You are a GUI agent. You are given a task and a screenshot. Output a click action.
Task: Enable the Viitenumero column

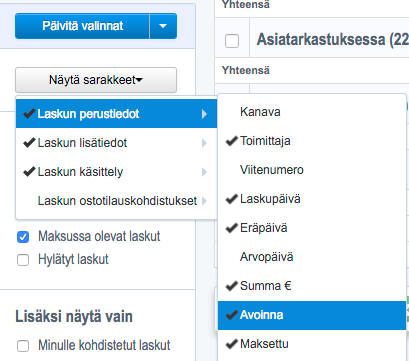coord(312,170)
